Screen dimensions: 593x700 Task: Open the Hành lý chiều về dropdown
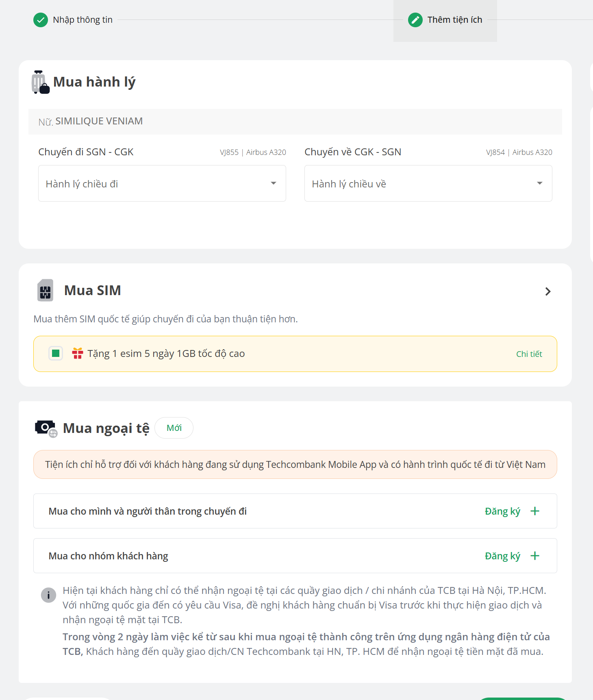point(428,183)
